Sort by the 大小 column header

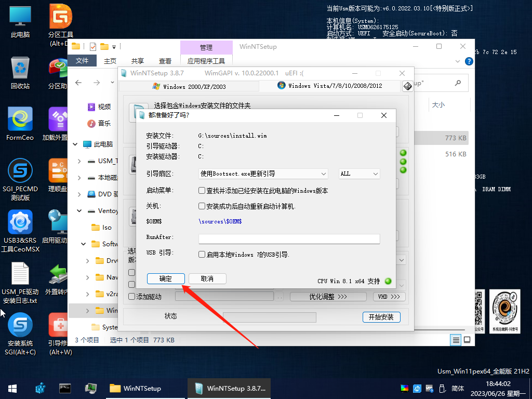tap(438, 105)
